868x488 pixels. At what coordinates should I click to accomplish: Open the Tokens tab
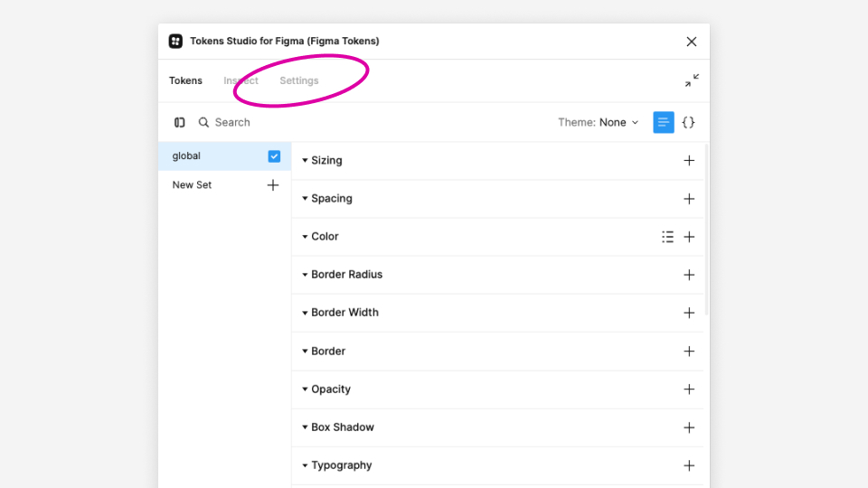(185, 80)
